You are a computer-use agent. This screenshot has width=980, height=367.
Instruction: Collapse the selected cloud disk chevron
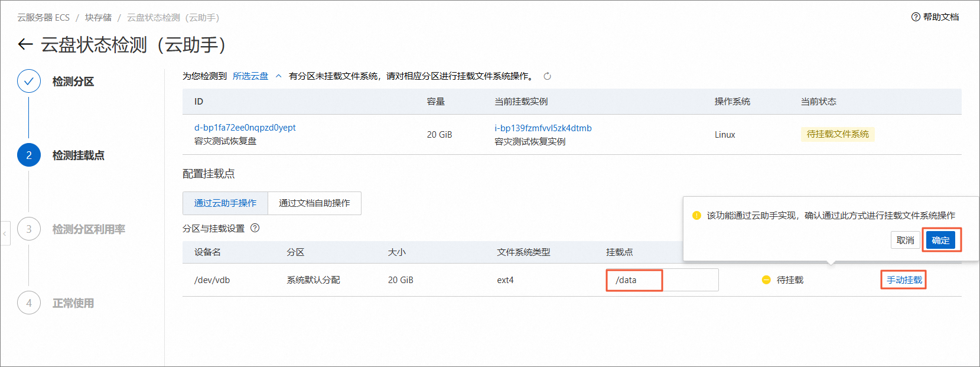coord(279,76)
